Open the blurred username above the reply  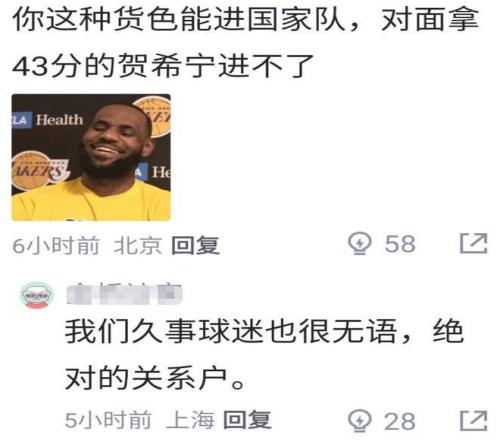point(124,294)
